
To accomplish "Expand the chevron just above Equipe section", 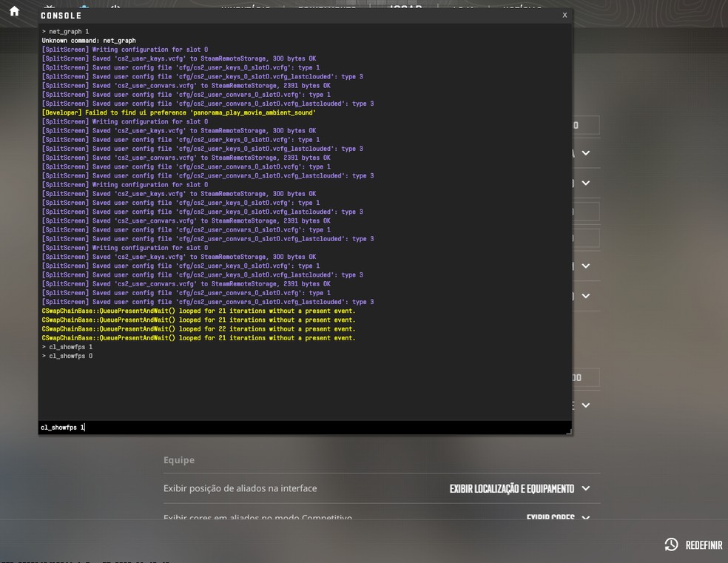I will 585,405.
